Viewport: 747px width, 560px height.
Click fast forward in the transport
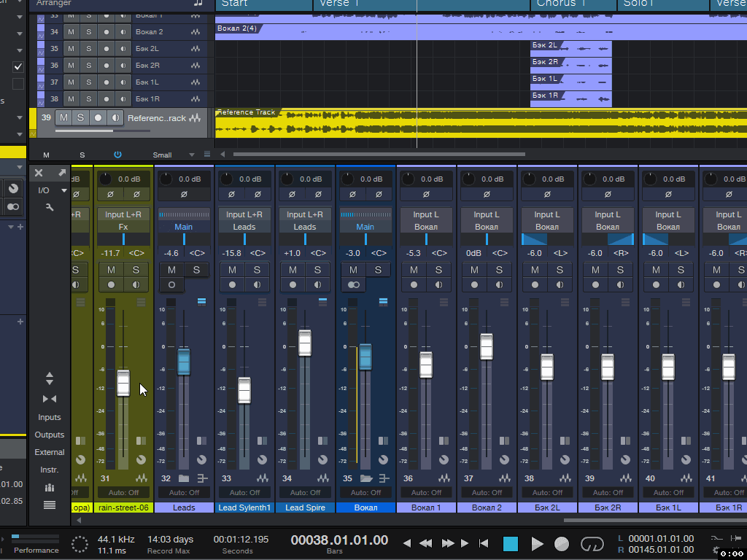coord(448,543)
